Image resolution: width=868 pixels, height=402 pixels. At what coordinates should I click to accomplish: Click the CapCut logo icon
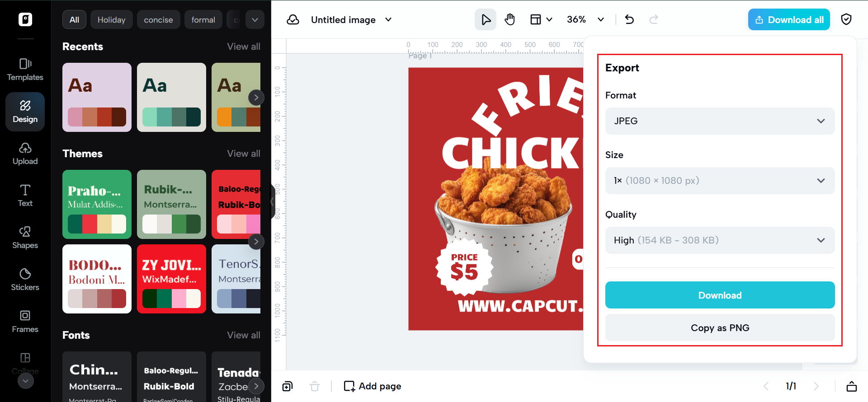pyautogui.click(x=25, y=19)
